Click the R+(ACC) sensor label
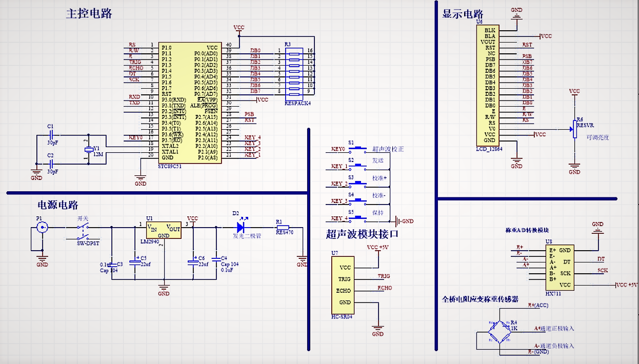 pos(538,305)
